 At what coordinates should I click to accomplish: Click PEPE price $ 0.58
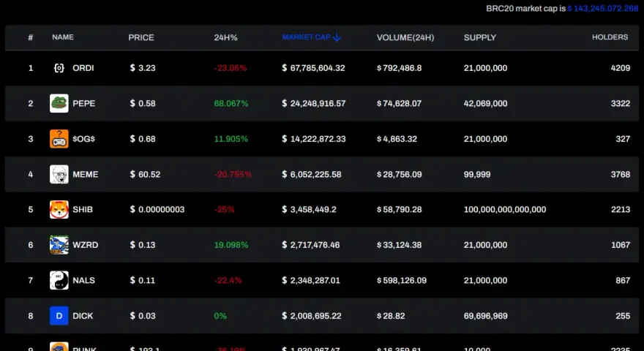coord(143,103)
